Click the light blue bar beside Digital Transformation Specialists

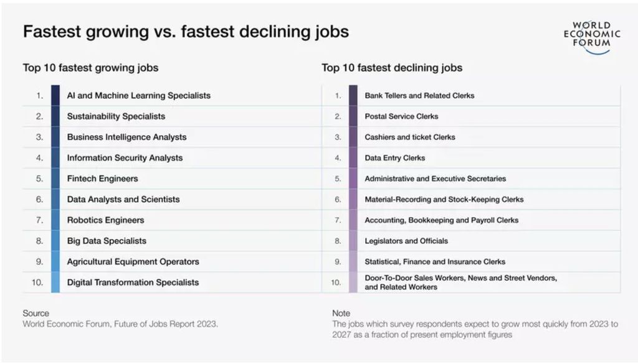(55, 282)
